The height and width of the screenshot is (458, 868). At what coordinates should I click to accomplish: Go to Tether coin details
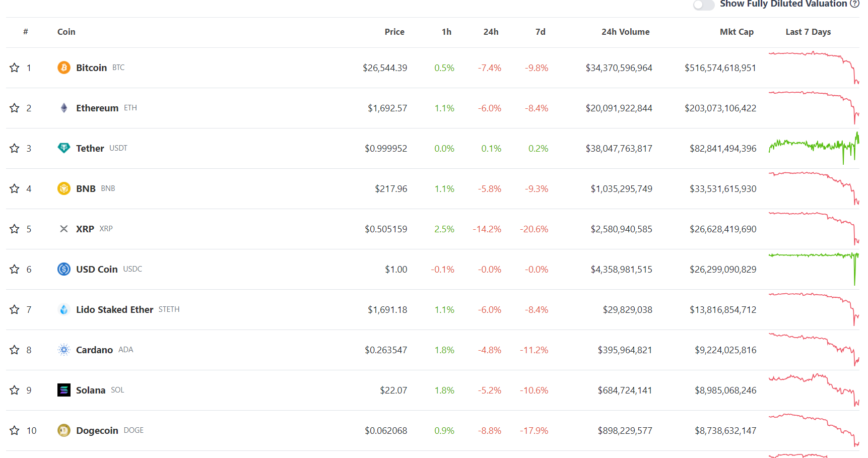click(90, 148)
